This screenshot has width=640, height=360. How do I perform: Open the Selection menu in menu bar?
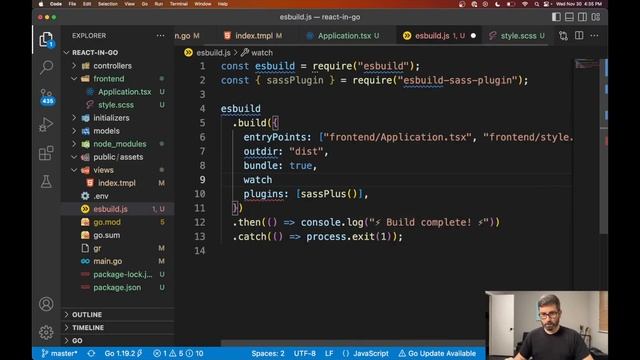108,4
